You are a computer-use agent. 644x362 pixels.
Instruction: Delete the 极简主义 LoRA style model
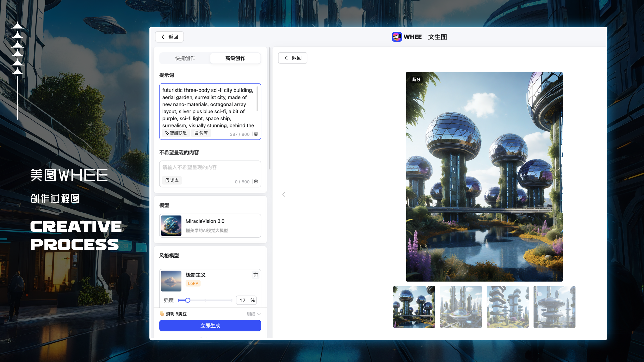(255, 275)
